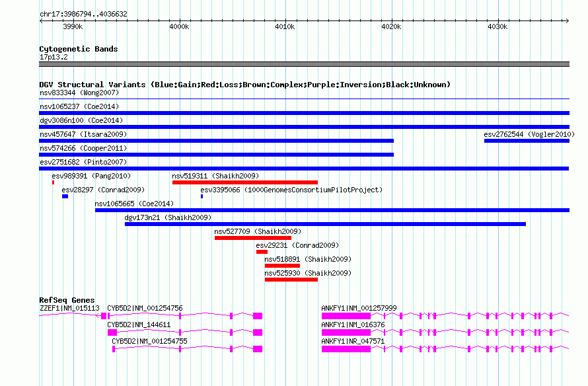Click the 4030k ruler mark

pyautogui.click(x=497, y=26)
